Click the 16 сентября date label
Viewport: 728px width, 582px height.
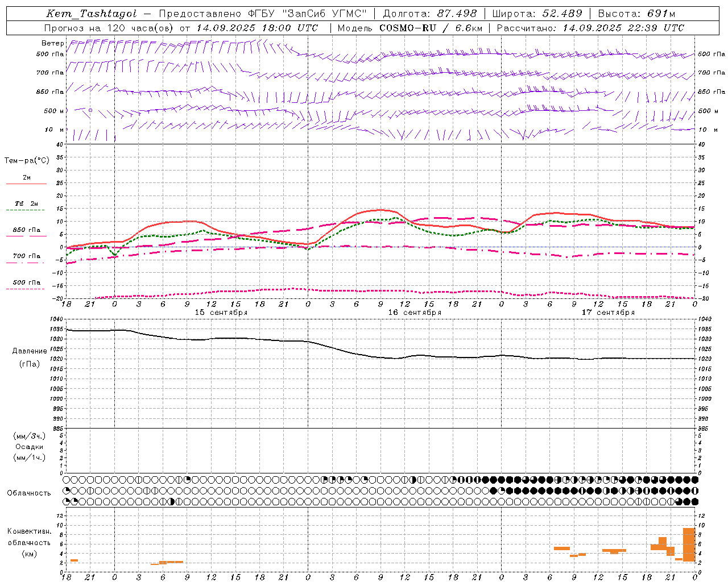pos(415,313)
